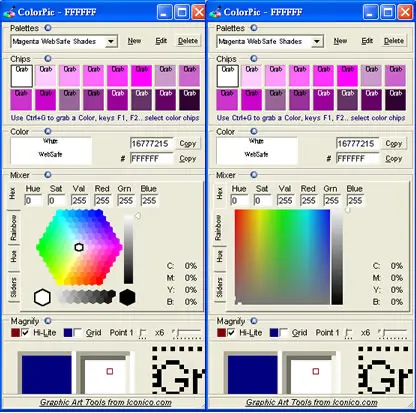Click Delete palette button in left window

(x=188, y=41)
